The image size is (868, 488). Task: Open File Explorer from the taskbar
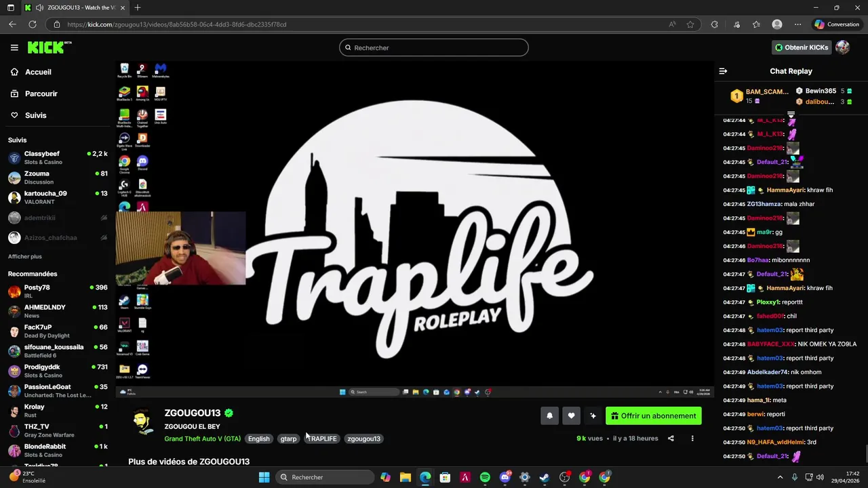tap(405, 477)
